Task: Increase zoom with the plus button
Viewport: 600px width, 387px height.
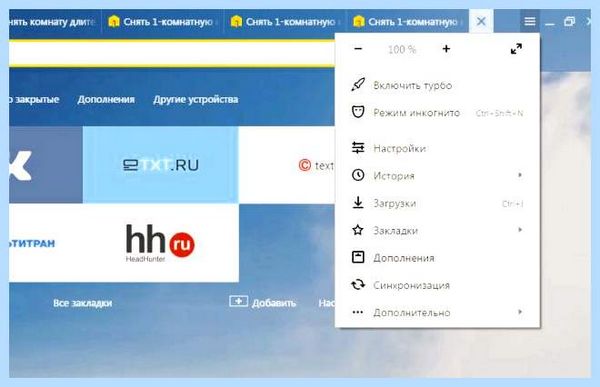Action: coord(446,49)
